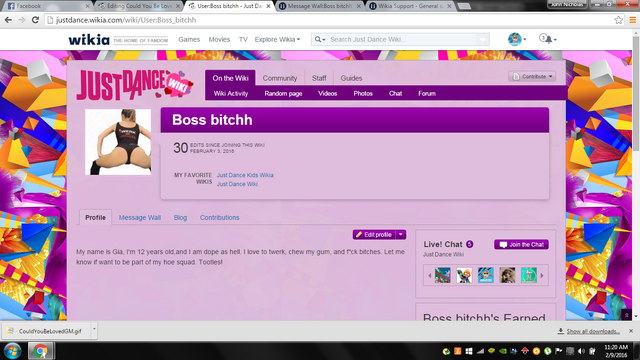The image size is (640, 360).
Task: Click the Wikia logo
Action: 89,40
